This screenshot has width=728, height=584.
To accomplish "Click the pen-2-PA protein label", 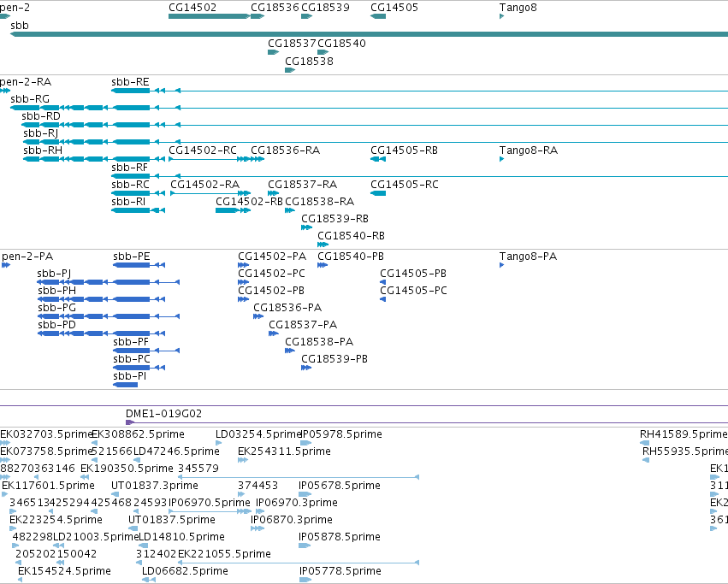I will 27,257.
